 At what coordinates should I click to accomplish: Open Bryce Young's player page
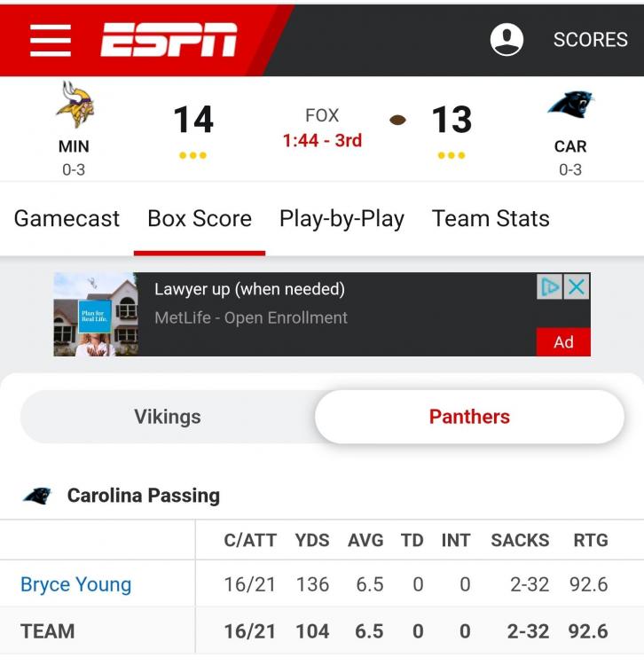[x=76, y=584]
